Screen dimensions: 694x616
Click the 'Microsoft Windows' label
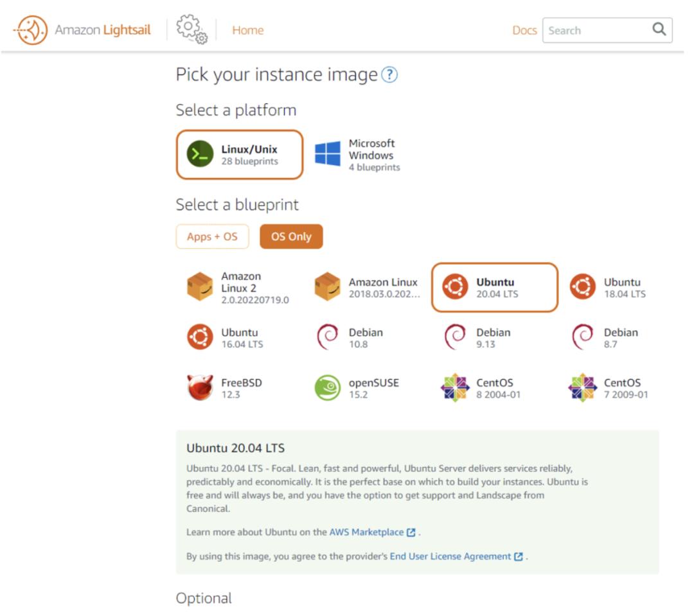[x=371, y=149]
